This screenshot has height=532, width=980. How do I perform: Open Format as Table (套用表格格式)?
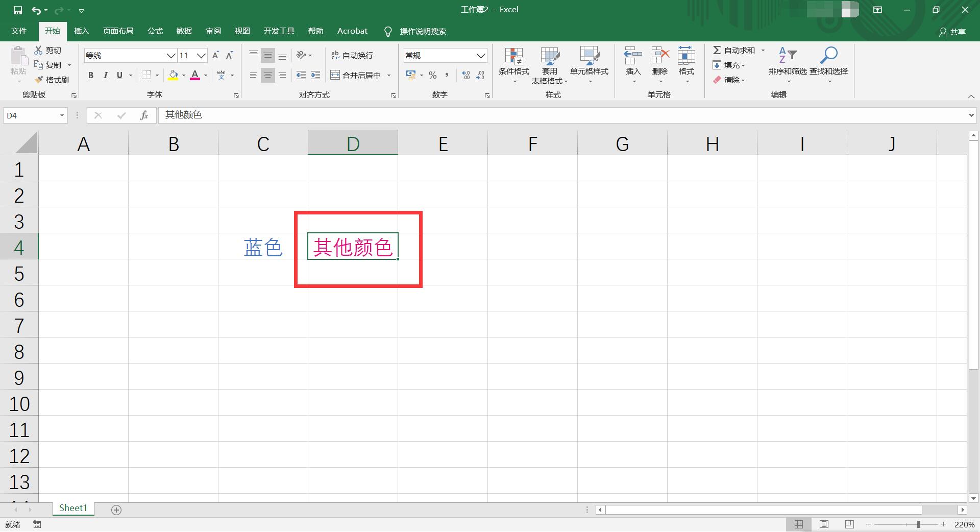(x=550, y=65)
